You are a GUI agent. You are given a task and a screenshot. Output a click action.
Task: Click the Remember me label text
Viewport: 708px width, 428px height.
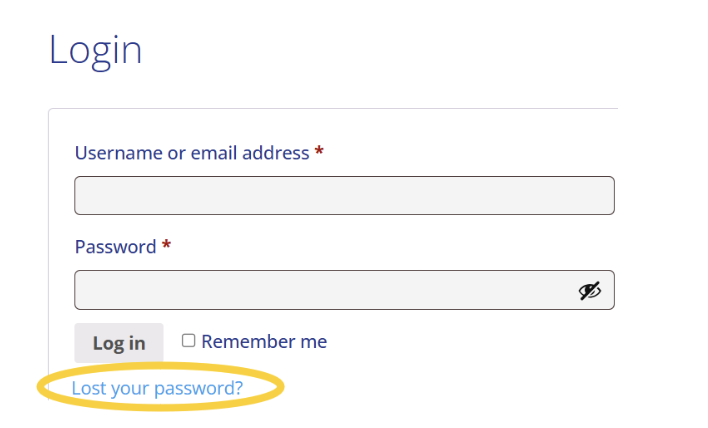click(x=264, y=342)
